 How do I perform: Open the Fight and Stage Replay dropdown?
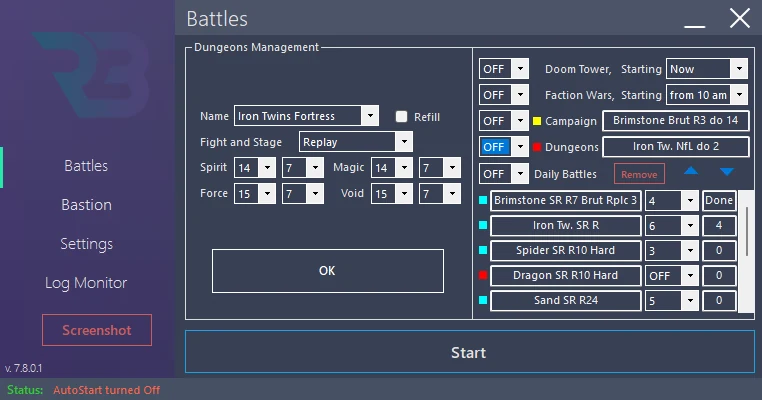click(x=404, y=142)
